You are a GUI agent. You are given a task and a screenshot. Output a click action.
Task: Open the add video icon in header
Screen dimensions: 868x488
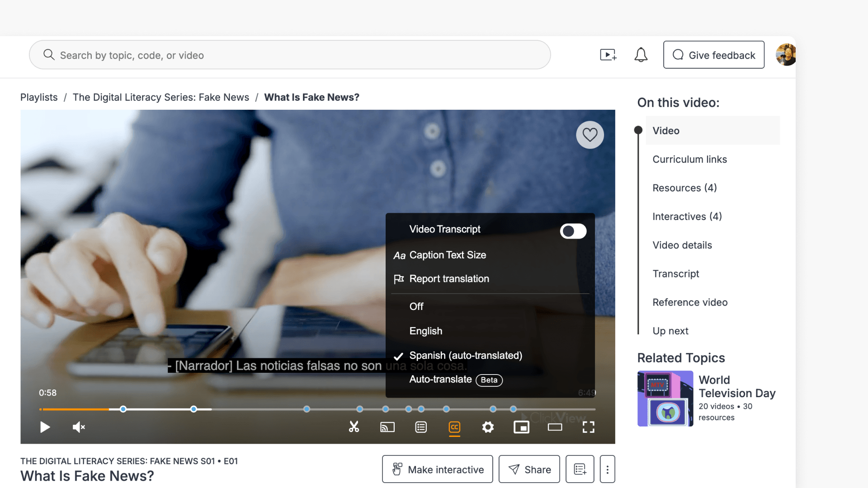tap(609, 55)
